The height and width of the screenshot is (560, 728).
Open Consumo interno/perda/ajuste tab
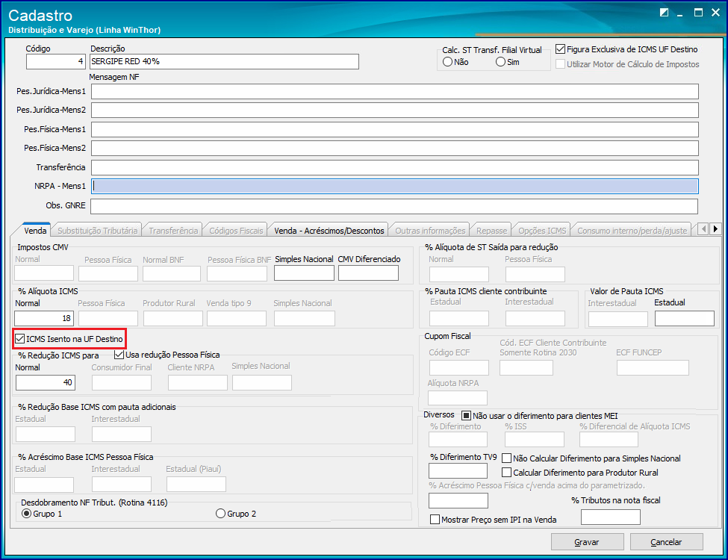(632, 231)
